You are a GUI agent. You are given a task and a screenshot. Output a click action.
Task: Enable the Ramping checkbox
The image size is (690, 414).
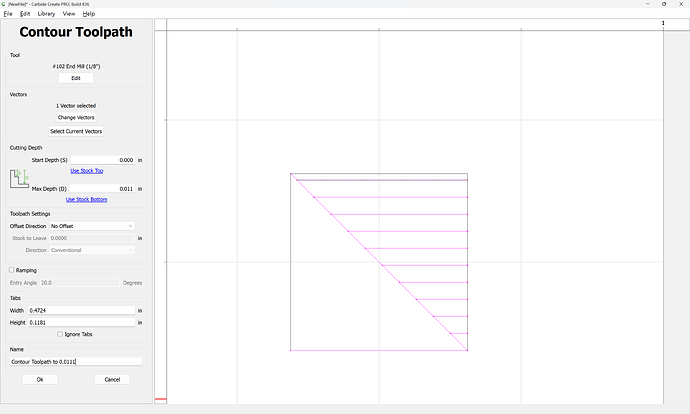tap(12, 270)
